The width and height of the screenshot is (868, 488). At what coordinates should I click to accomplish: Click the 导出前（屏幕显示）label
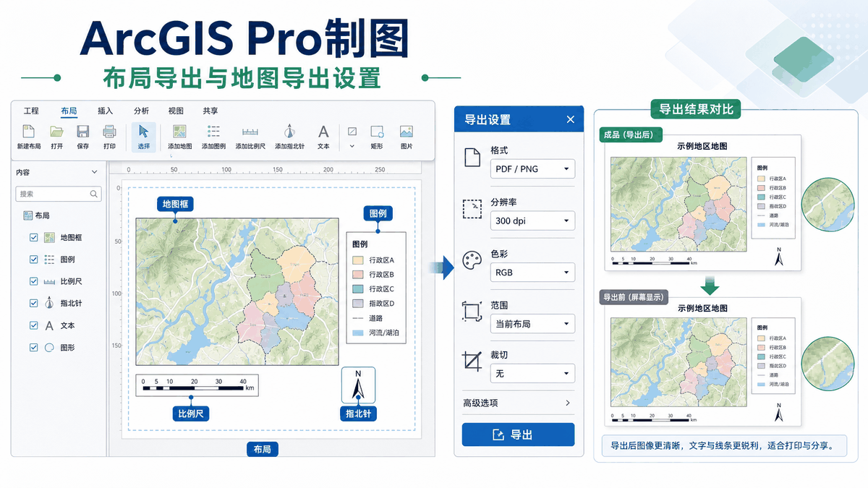(x=634, y=297)
